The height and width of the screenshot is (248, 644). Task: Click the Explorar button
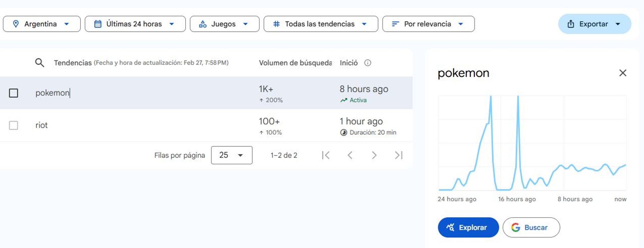(468, 227)
